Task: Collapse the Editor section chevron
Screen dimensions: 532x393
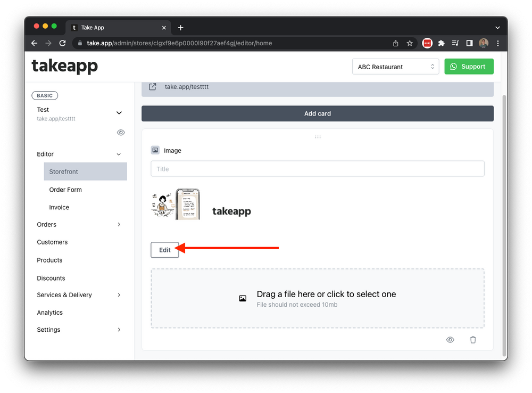Action: (x=119, y=154)
